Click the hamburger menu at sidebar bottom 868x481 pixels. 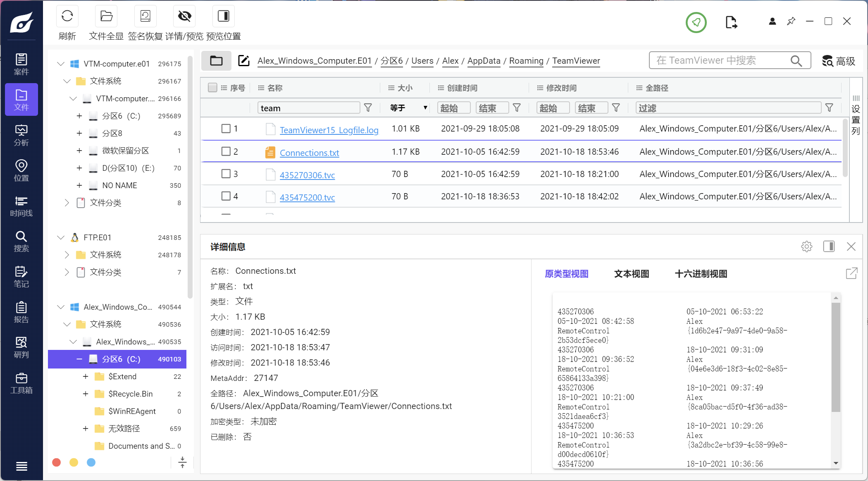click(x=21, y=466)
